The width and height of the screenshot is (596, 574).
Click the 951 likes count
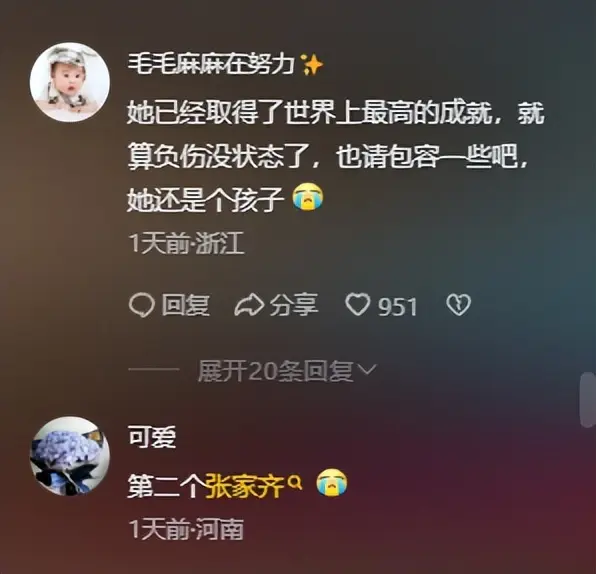(x=398, y=306)
